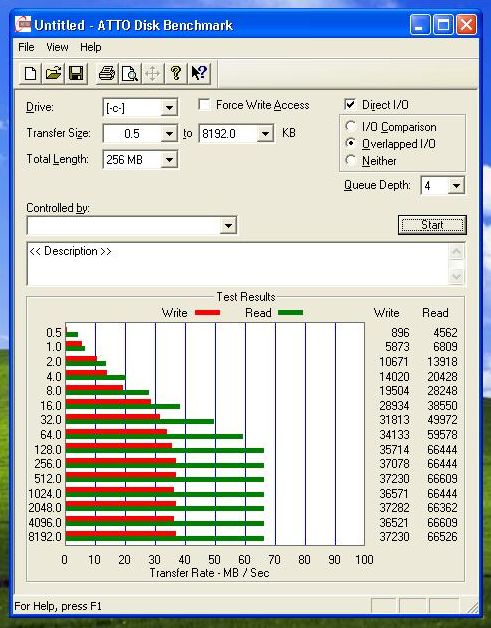Screen dimensions: 491x628
Task: Click Description scrollbar down arrow
Action: pos(456,276)
